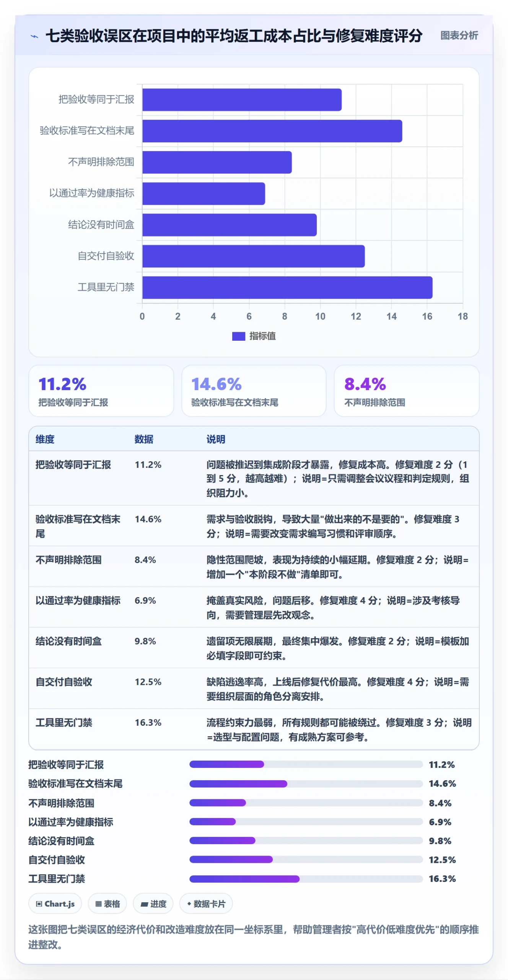Select table cell 11.2% for 把验收等同于汇报
The image size is (508, 980).
(x=148, y=465)
